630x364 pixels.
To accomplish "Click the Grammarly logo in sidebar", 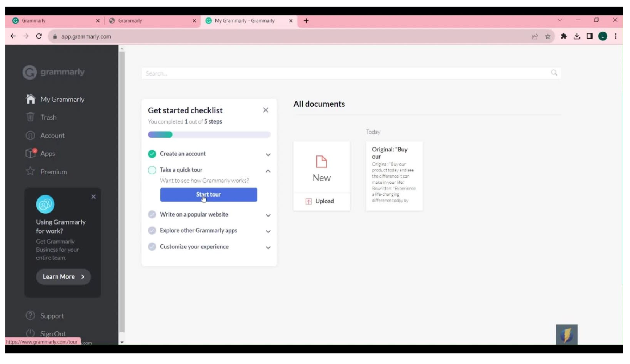I will tap(53, 72).
